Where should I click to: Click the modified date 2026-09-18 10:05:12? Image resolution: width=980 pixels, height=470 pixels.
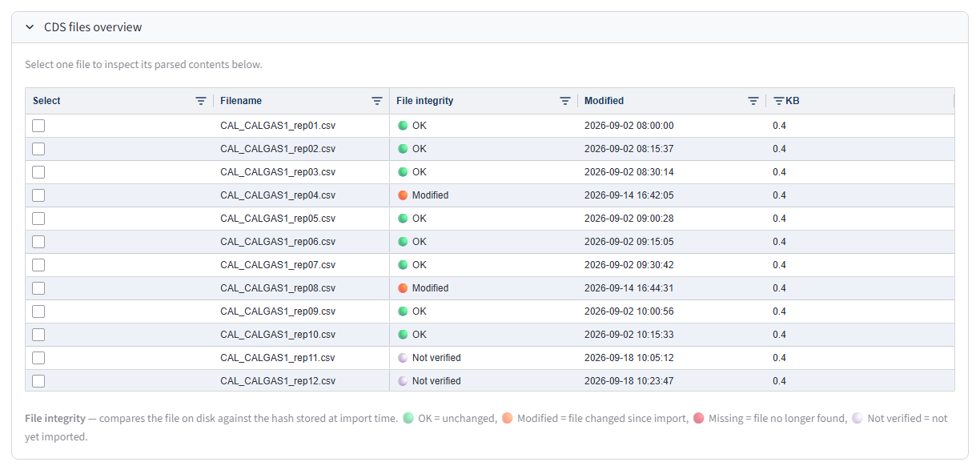point(629,358)
